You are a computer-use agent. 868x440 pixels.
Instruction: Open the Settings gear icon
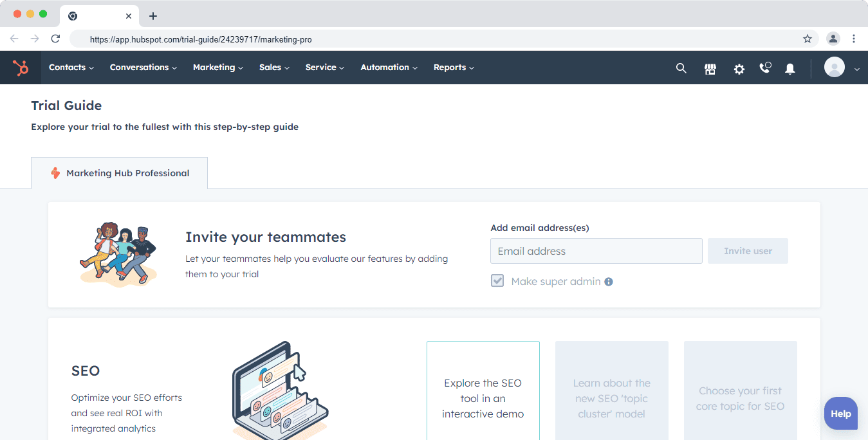coord(739,68)
